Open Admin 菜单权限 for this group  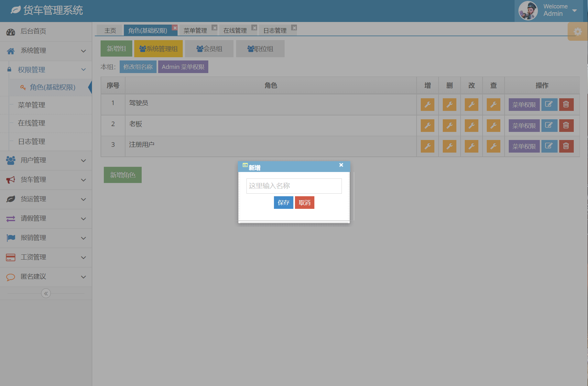point(183,67)
